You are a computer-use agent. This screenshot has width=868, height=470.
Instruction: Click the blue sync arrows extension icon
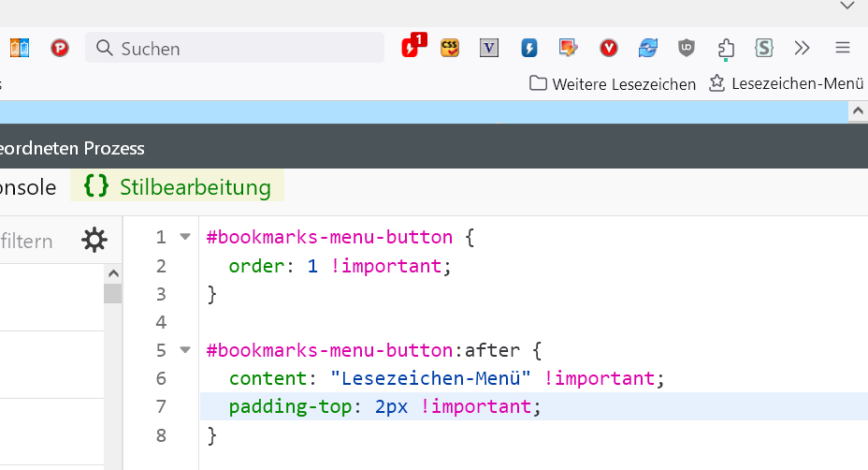click(x=647, y=49)
